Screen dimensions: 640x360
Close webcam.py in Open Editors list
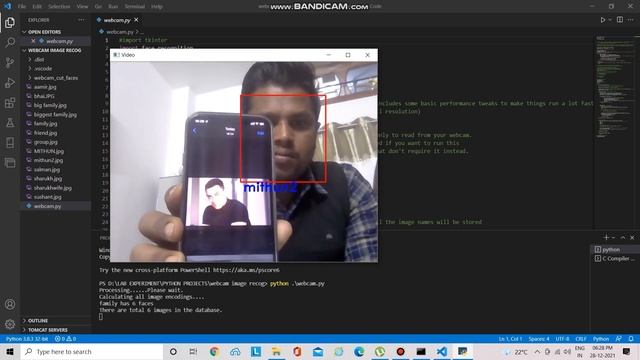[x=33, y=41]
